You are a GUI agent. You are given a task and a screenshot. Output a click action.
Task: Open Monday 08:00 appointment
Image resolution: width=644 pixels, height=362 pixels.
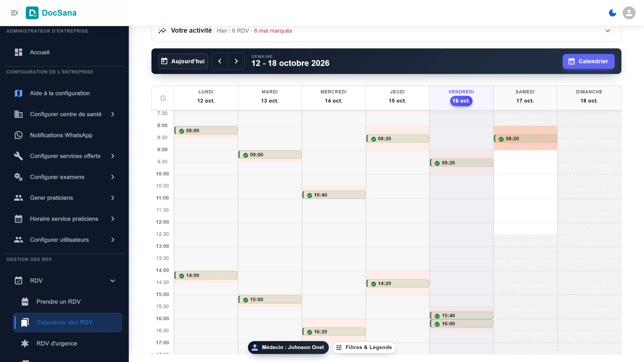206,131
